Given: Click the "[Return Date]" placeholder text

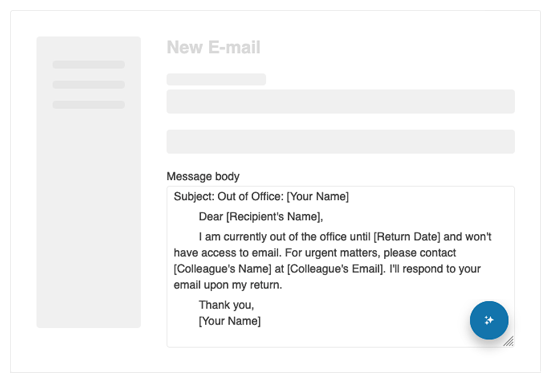Looking at the screenshot, I should click(x=407, y=237).
